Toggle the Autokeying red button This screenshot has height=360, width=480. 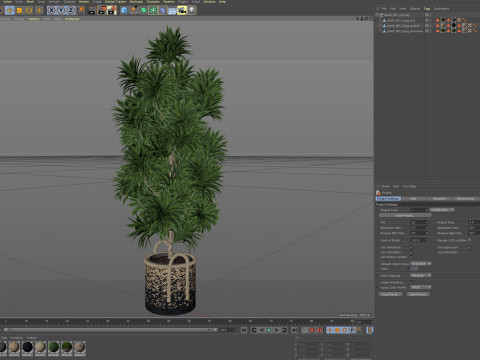point(319,330)
